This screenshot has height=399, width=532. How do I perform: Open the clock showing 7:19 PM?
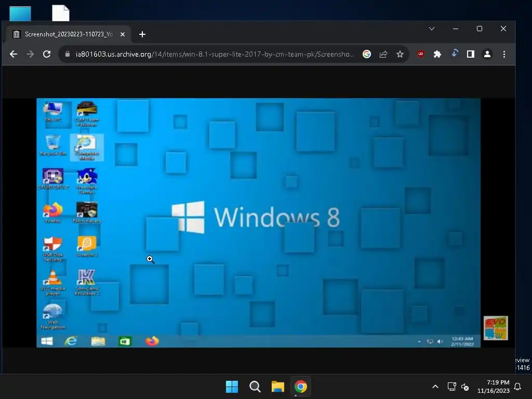(494, 387)
